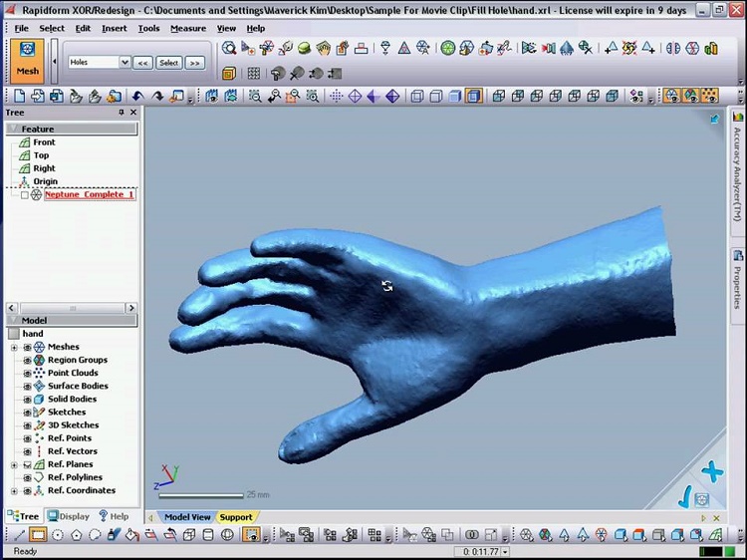Select the Paint Brush selection tool
Screen dimensions: 747x560
[114, 535]
